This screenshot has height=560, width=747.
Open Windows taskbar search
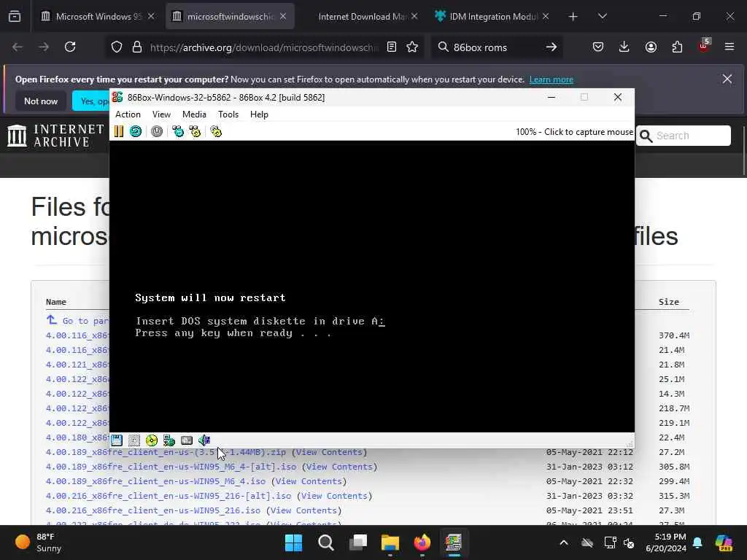(x=326, y=542)
